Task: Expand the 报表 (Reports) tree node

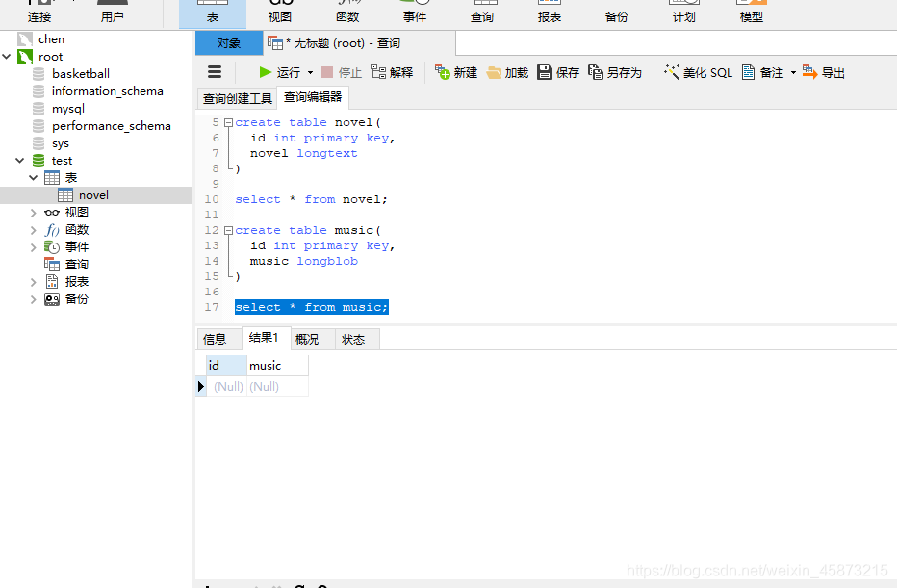Action: point(33,282)
